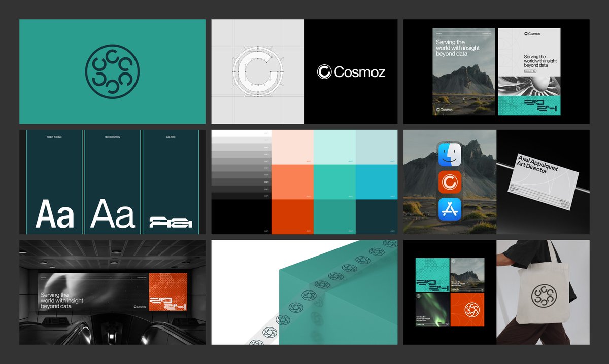Select "Axel Appelqvist" on the business card
Image resolution: width=609 pixels, height=364 pixels.
click(x=537, y=164)
